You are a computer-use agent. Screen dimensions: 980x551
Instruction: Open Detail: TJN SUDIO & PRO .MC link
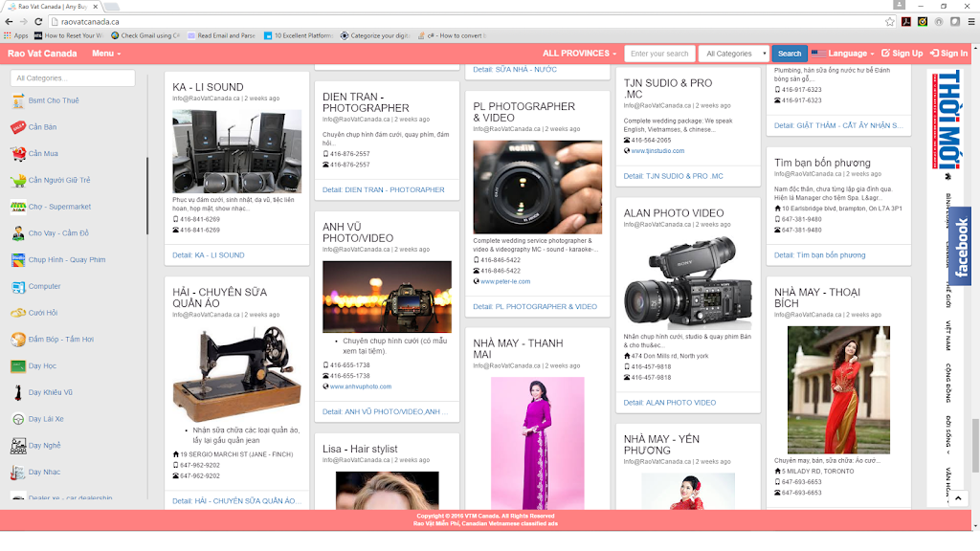(x=673, y=176)
